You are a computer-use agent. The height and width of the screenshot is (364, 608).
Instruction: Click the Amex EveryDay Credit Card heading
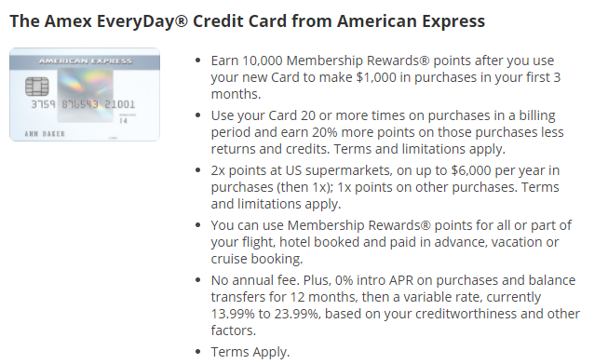click(x=248, y=20)
